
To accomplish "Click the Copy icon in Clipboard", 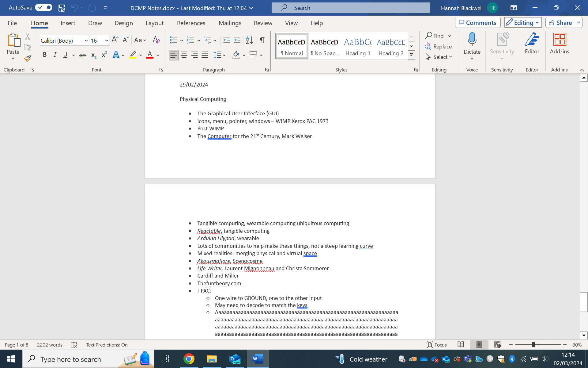I will [x=28, y=47].
